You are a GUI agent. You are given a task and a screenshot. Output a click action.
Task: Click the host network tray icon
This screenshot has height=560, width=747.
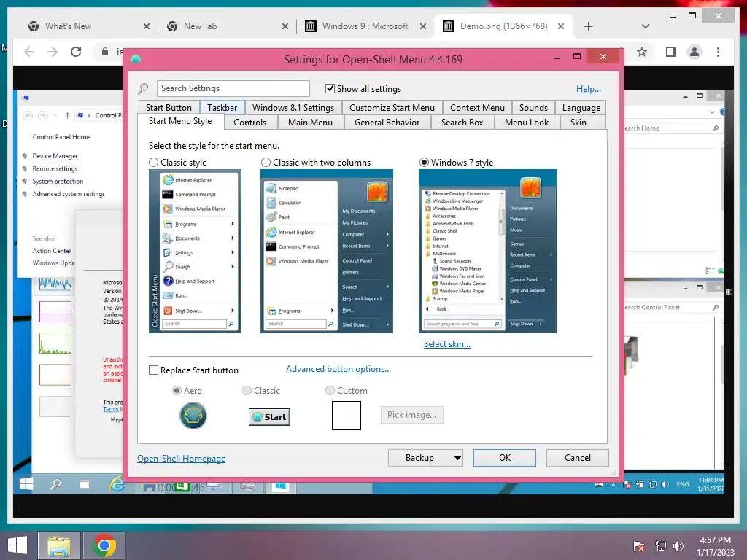click(660, 545)
